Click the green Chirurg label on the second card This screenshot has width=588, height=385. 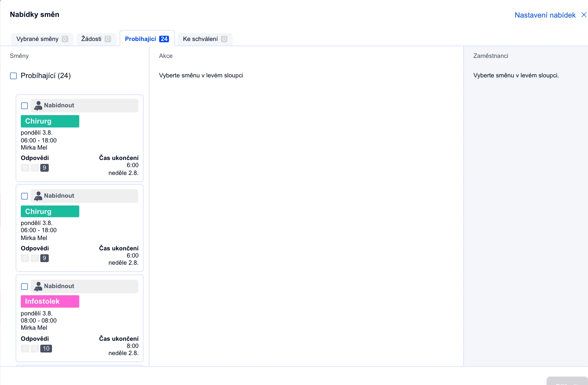tap(50, 211)
